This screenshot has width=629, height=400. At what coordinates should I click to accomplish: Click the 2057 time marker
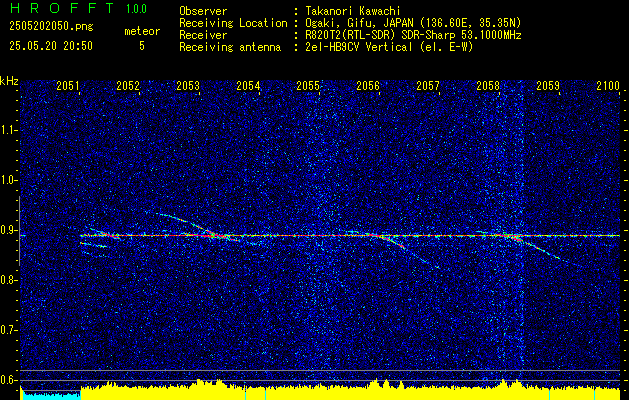point(428,85)
